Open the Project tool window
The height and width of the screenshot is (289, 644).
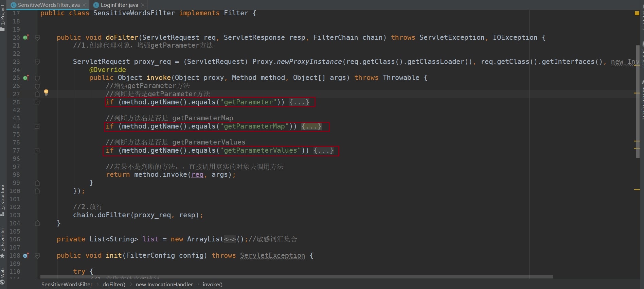(3, 18)
